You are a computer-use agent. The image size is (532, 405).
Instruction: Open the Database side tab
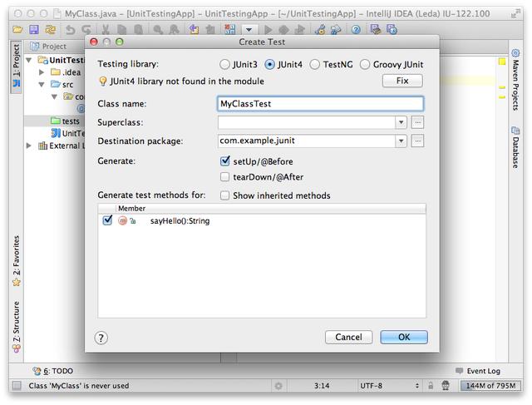click(x=515, y=147)
